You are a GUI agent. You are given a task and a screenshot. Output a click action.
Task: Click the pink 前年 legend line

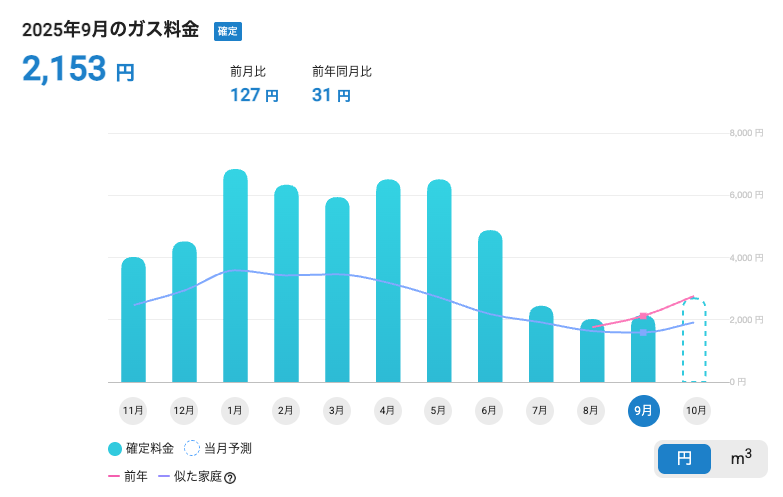pyautogui.click(x=114, y=477)
